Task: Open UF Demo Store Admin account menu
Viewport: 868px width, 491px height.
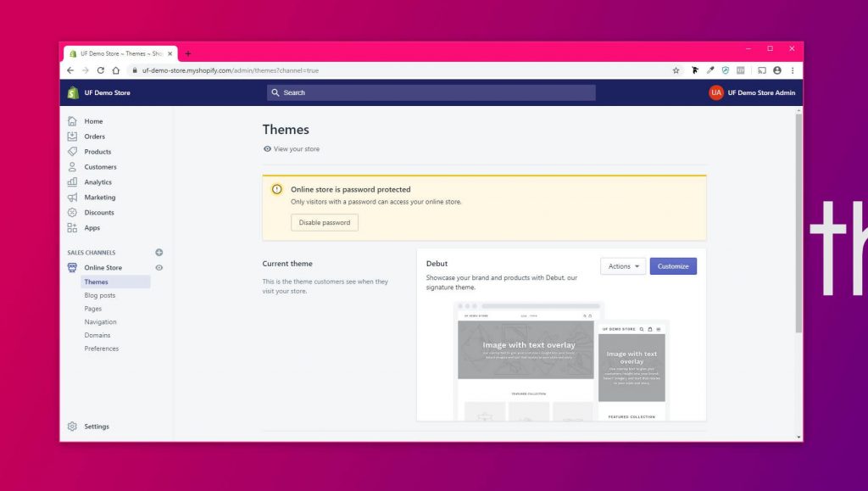Action: (x=752, y=92)
